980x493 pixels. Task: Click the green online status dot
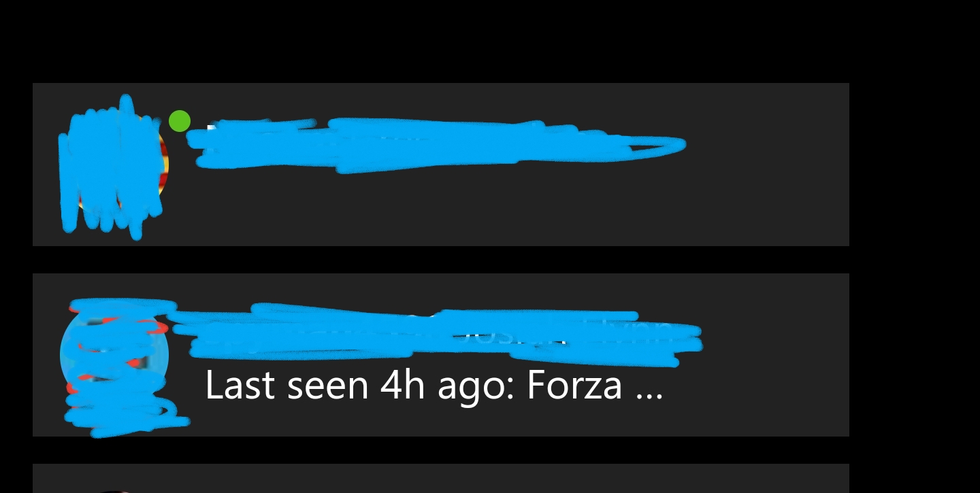[180, 121]
